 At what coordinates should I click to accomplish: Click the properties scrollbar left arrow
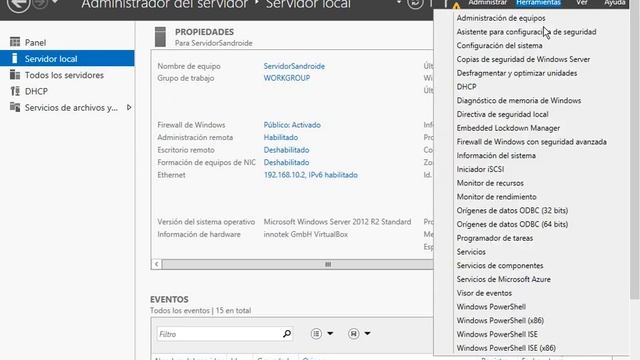pyautogui.click(x=156, y=264)
